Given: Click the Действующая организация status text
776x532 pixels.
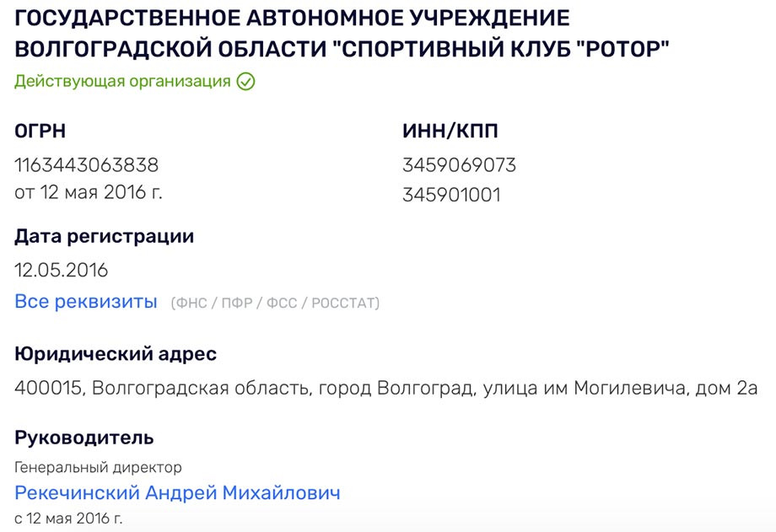Looking at the screenshot, I should click(122, 81).
